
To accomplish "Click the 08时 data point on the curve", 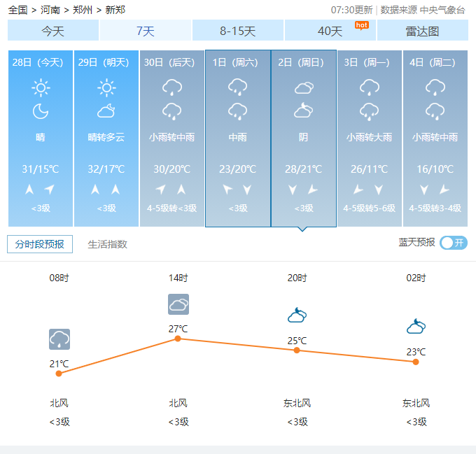I will tap(59, 374).
